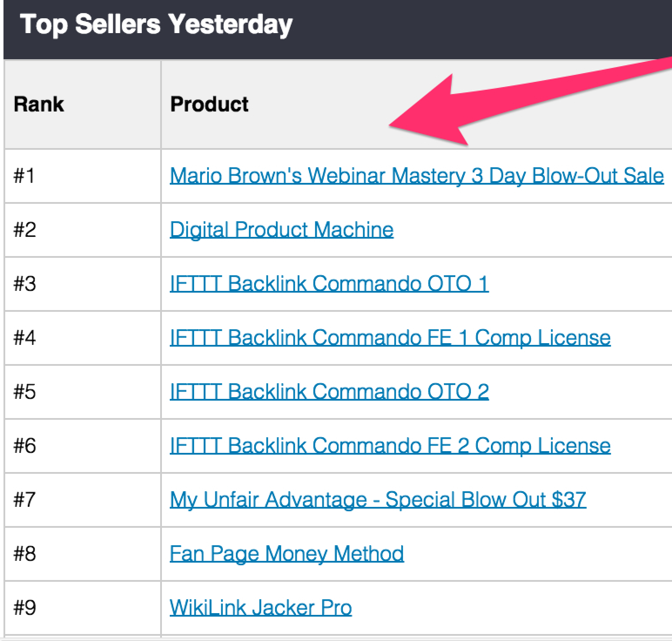Click the Product column header

[209, 105]
